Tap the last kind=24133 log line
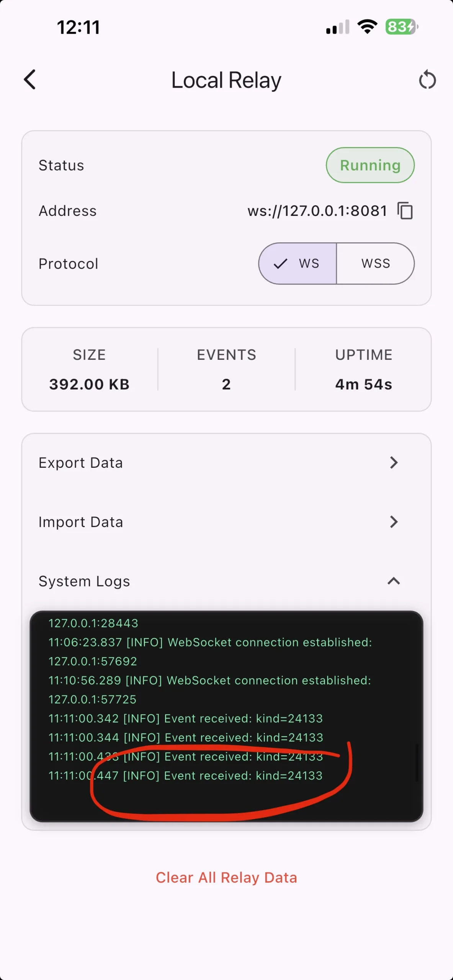The width and height of the screenshot is (453, 980). tap(185, 776)
